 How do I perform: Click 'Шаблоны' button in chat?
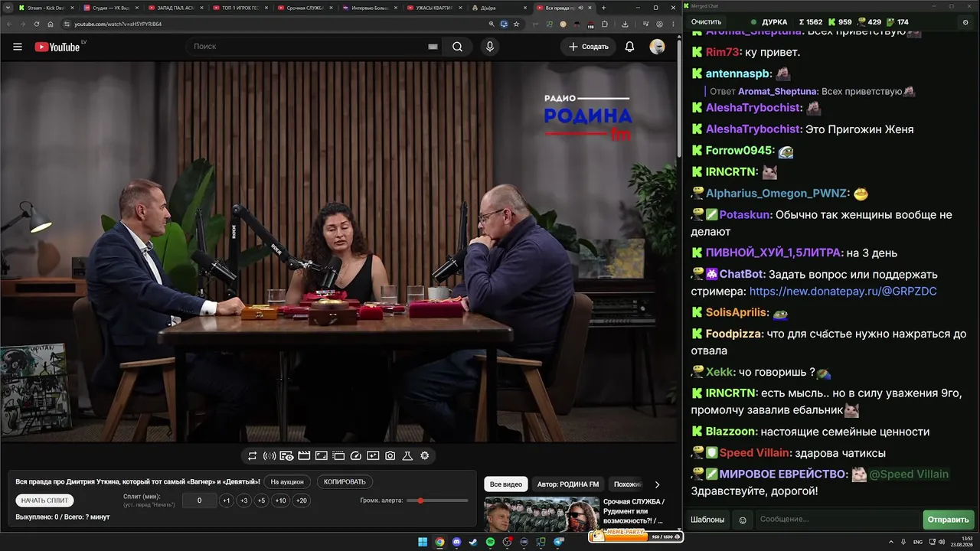tap(707, 520)
